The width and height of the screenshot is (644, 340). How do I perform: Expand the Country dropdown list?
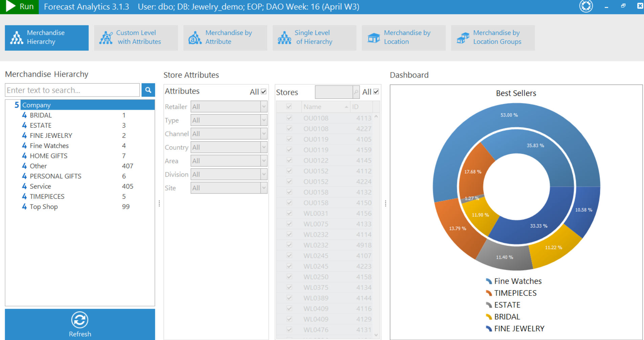264,147
